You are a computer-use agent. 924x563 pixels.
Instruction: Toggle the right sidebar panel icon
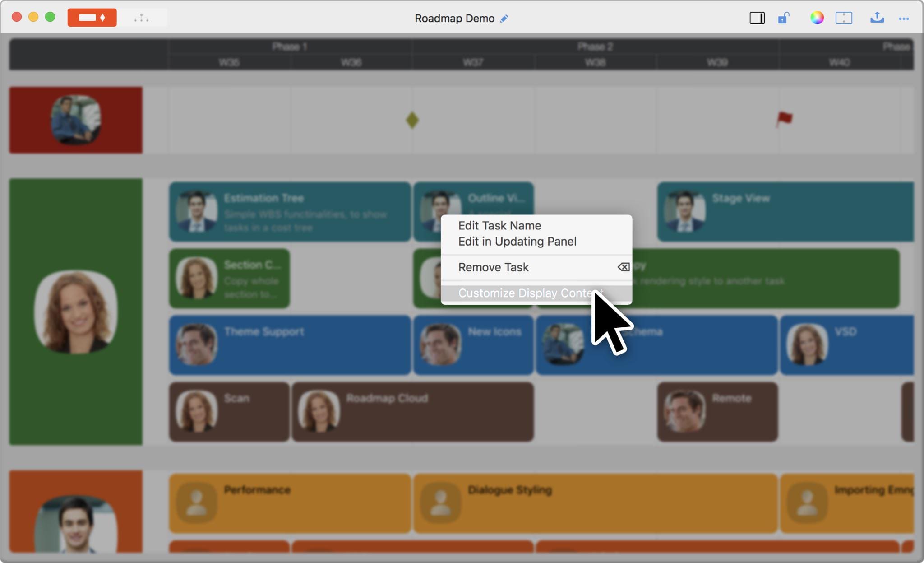(757, 18)
